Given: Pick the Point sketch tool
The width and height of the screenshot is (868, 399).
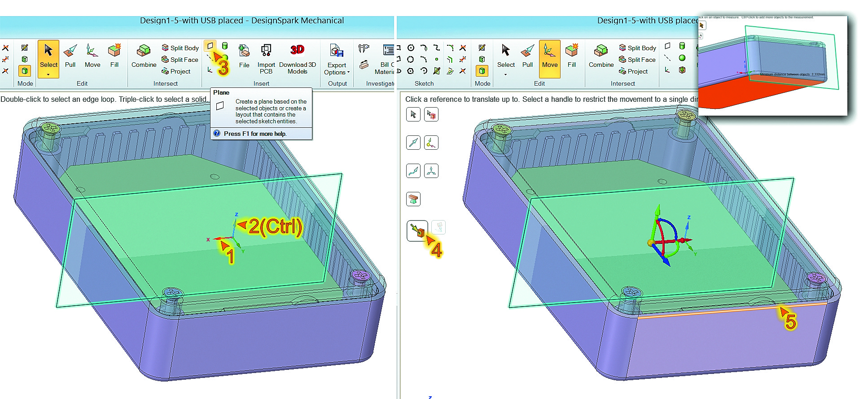Looking at the screenshot, I should coord(437,59).
